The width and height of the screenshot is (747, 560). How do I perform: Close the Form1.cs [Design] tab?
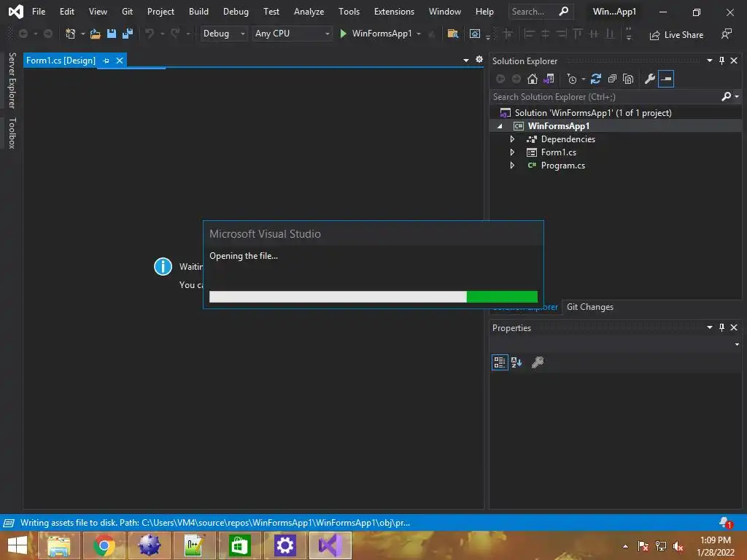tap(120, 61)
